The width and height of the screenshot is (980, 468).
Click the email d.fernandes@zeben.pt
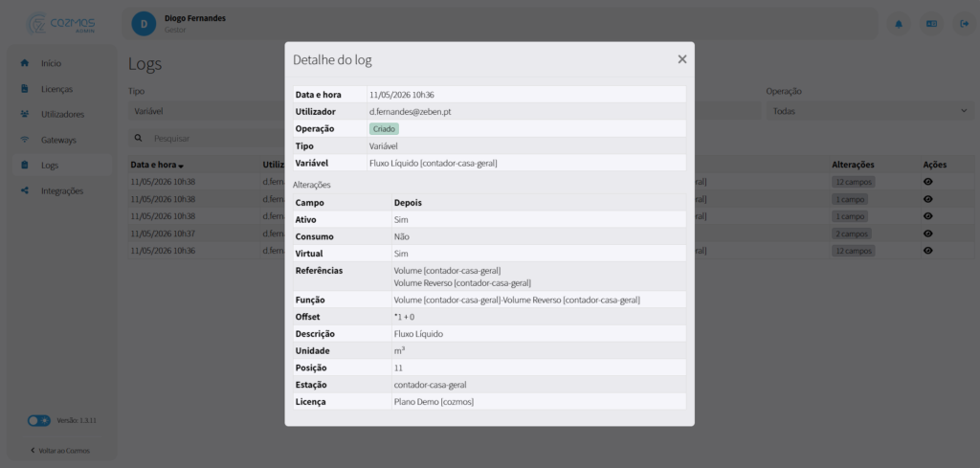click(x=412, y=112)
